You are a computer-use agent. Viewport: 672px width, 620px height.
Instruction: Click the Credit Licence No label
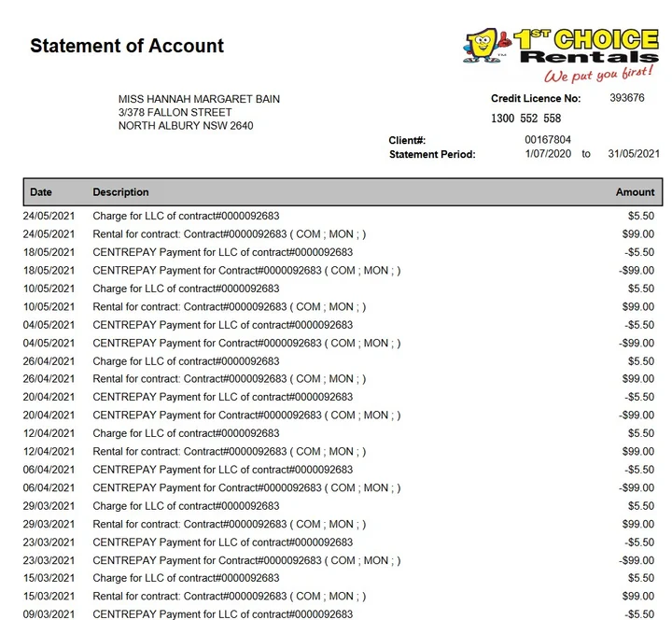pyautogui.click(x=536, y=99)
